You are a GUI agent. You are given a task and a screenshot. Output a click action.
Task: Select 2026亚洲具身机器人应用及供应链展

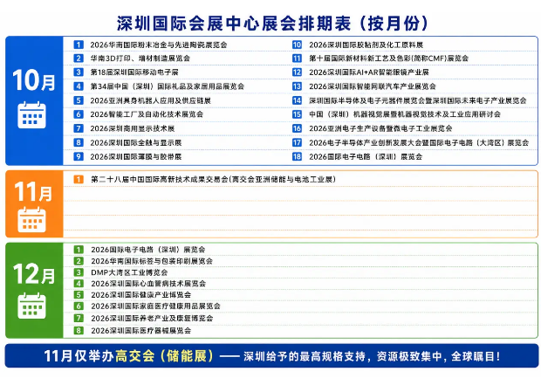[x=150, y=100]
